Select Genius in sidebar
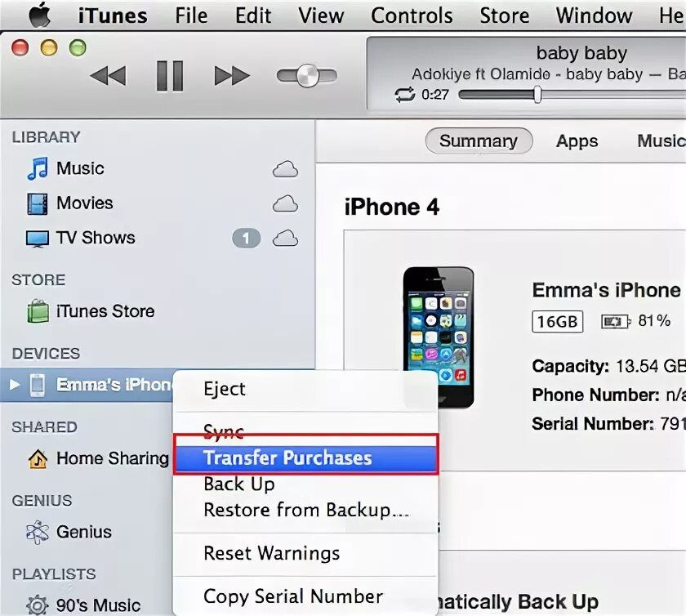686x616 pixels. (x=84, y=532)
